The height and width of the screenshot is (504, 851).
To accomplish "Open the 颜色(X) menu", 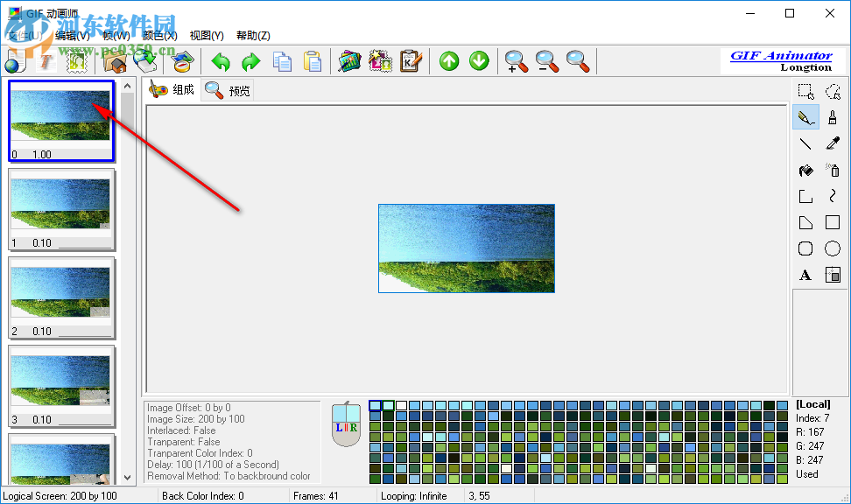I will (159, 36).
